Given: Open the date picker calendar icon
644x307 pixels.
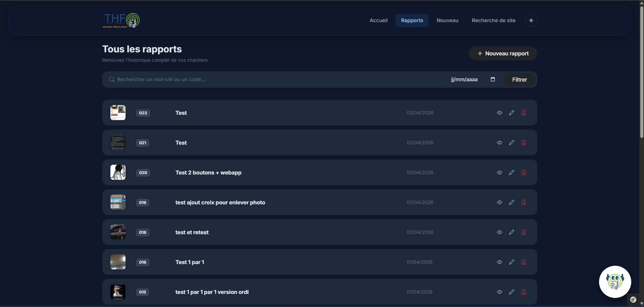Looking at the screenshot, I should pos(493,80).
